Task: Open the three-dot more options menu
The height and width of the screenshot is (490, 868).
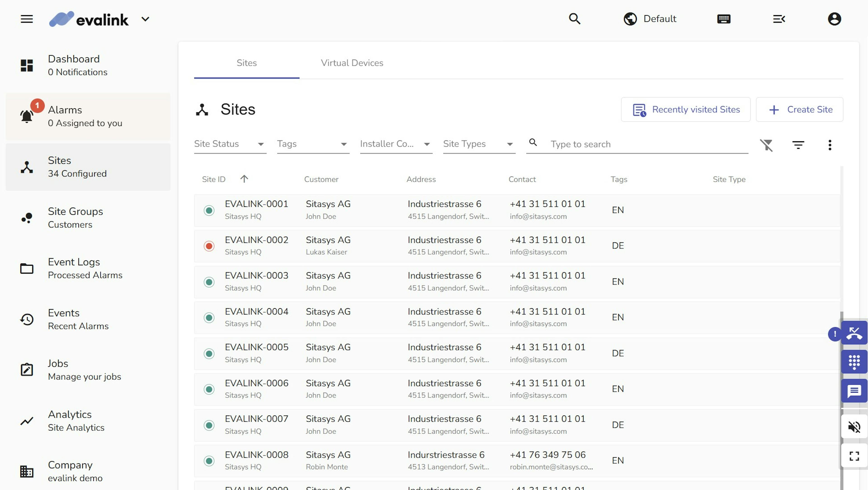Action: click(x=830, y=145)
